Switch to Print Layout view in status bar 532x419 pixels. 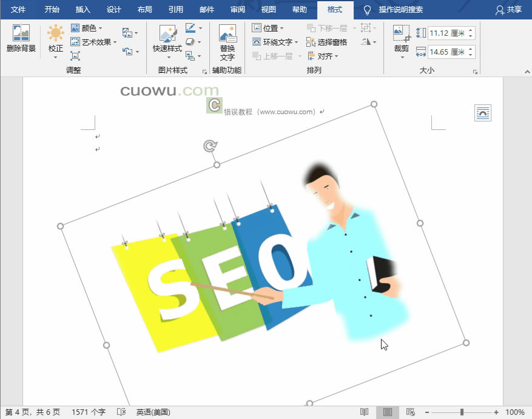tap(388, 412)
